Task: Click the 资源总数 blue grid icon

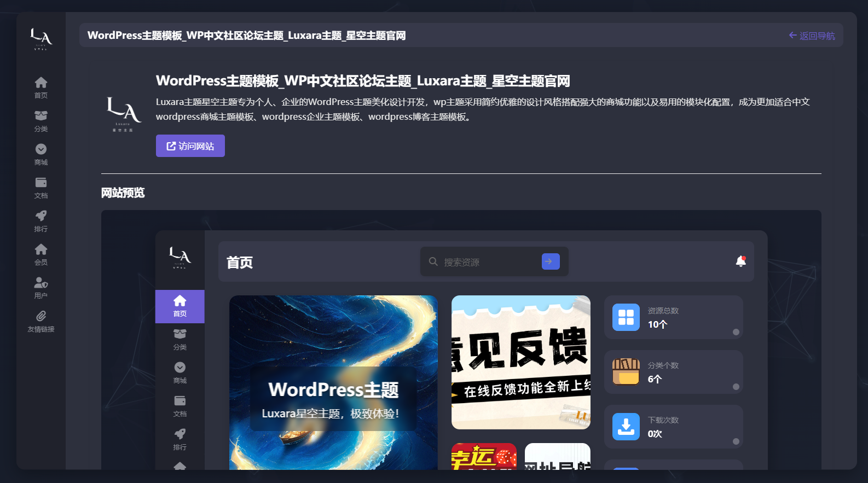Action: [626, 317]
